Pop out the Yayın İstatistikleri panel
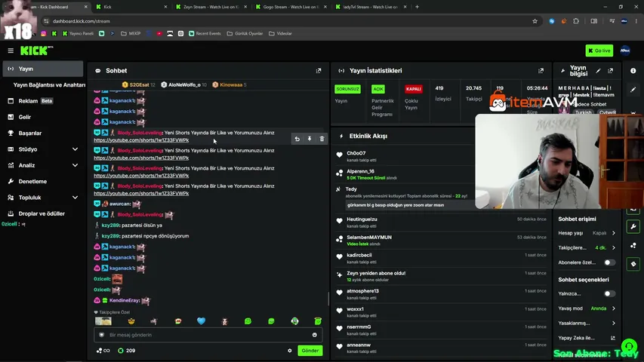Image resolution: width=644 pixels, height=362 pixels. click(x=541, y=71)
